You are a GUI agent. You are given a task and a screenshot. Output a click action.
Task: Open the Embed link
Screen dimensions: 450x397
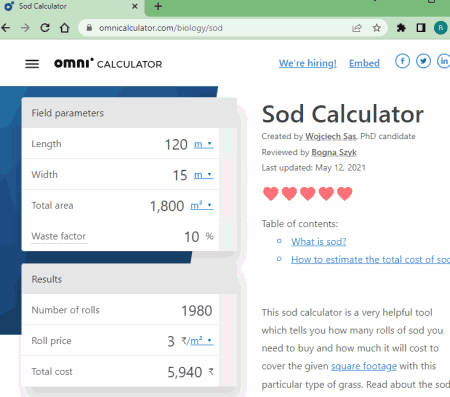364,63
